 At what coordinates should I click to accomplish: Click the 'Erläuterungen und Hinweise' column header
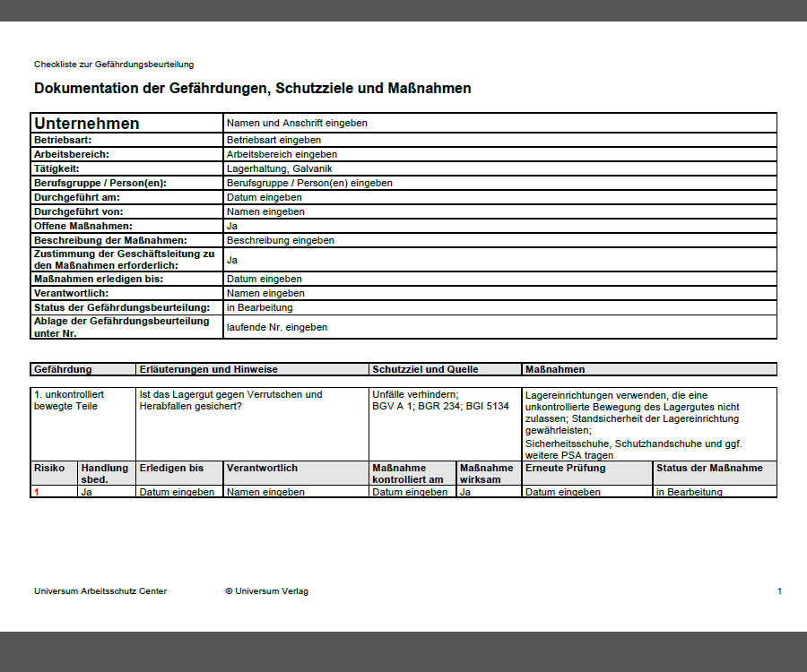[252, 369]
